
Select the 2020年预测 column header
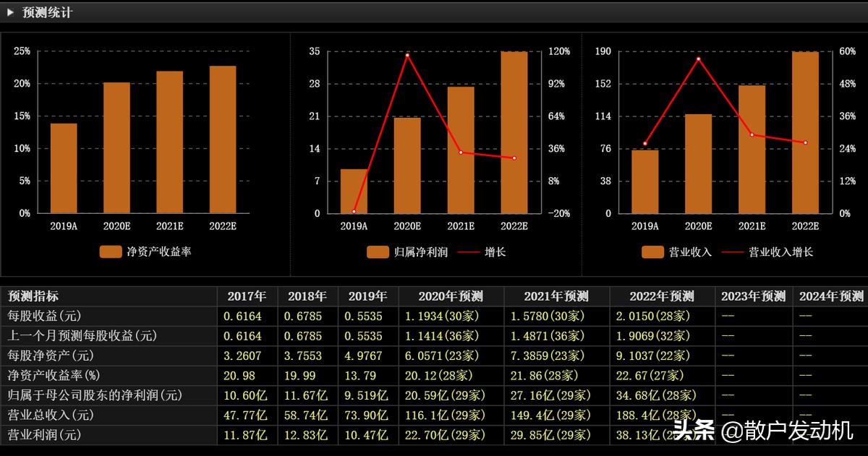coord(451,296)
